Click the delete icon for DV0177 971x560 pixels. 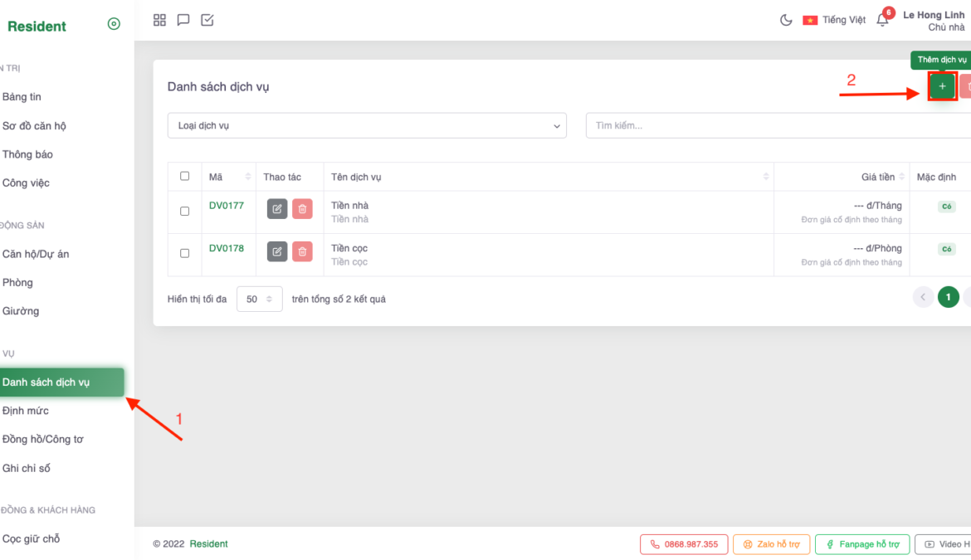(302, 209)
